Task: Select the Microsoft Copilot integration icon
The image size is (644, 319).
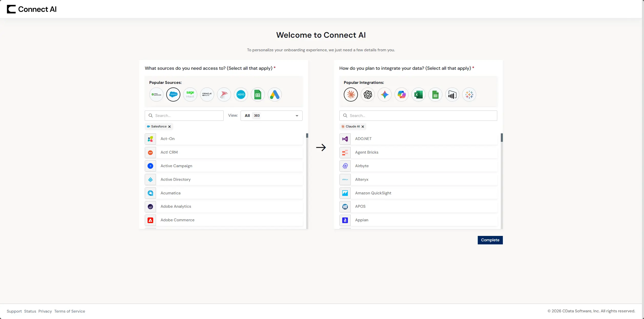Action: 401,95
